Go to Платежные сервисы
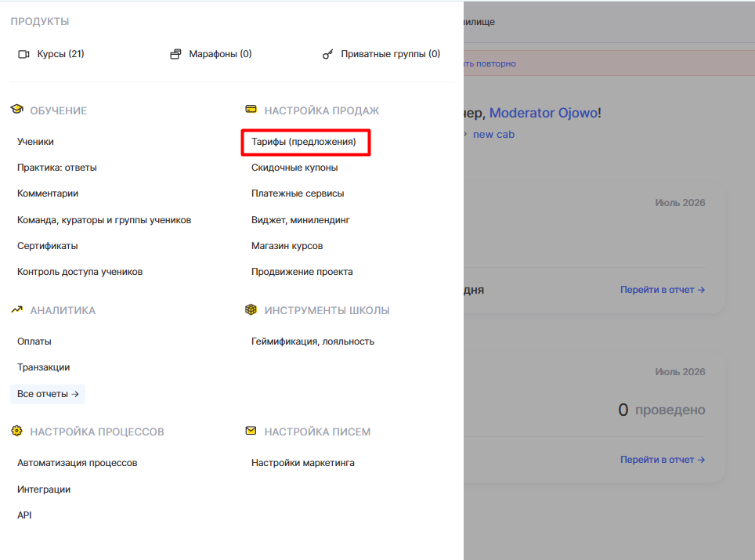The image size is (755, 560). tap(298, 193)
